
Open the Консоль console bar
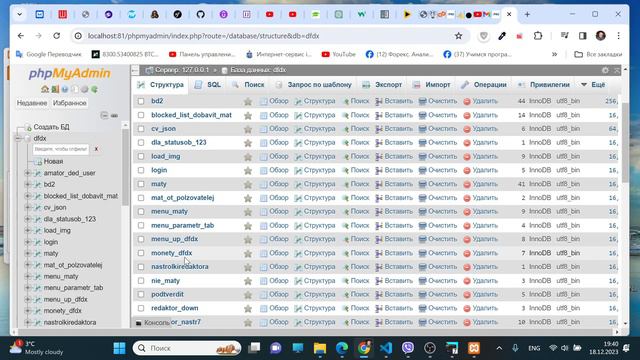152,322
